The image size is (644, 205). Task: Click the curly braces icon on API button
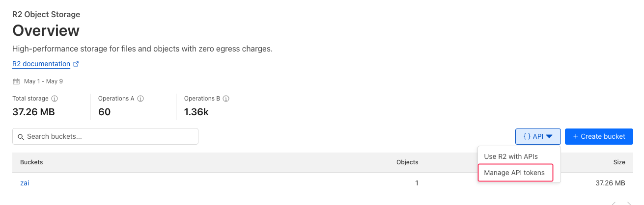(527, 137)
